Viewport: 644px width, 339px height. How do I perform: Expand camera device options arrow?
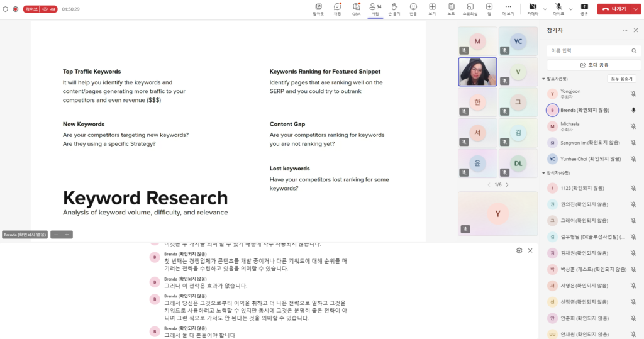click(545, 9)
